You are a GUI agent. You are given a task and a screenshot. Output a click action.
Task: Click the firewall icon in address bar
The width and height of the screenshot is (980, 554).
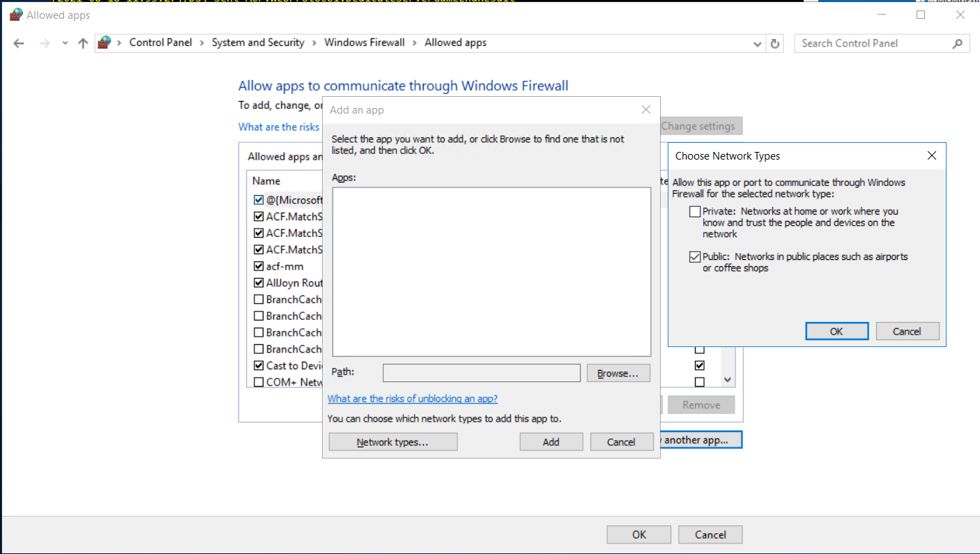click(105, 43)
